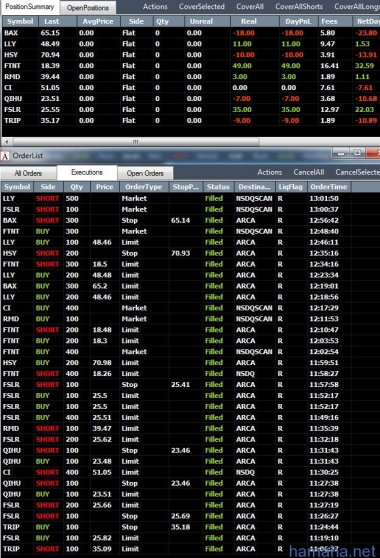Sort orders by OrderTime column header
This screenshot has height=558, width=380.
[329, 187]
